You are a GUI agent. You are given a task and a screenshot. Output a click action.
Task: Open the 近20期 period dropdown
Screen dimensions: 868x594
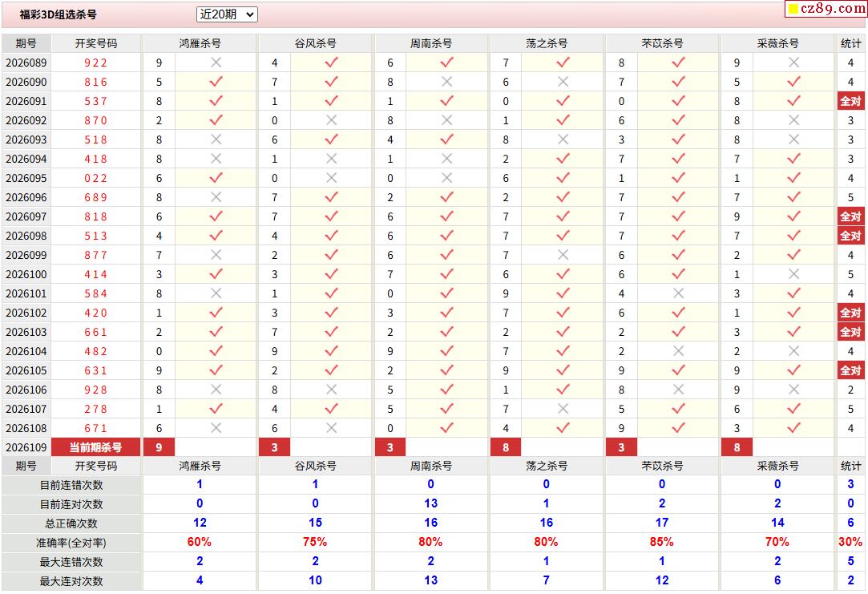click(x=227, y=14)
